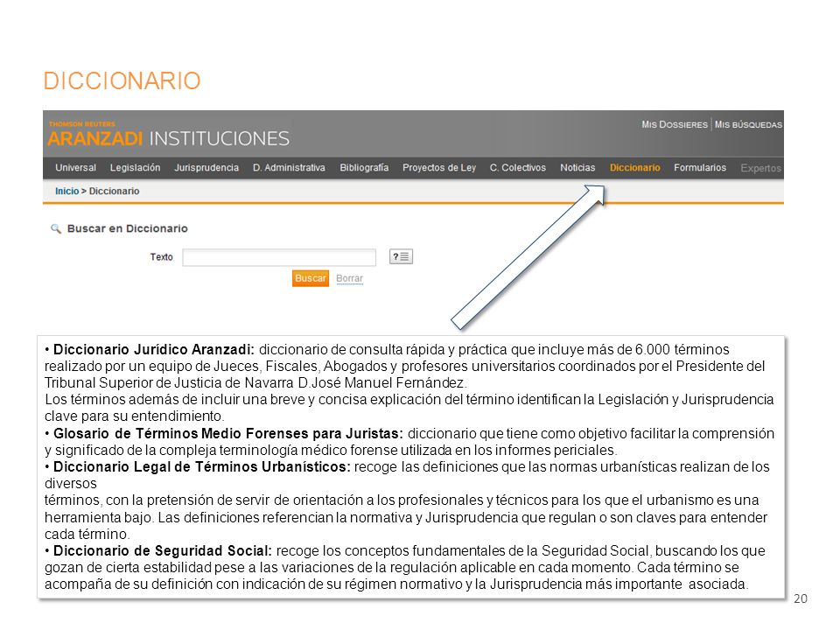Click 'Diccionario de Seguridad Social:' bold text
The width and height of the screenshot is (840, 630).
[163, 550]
